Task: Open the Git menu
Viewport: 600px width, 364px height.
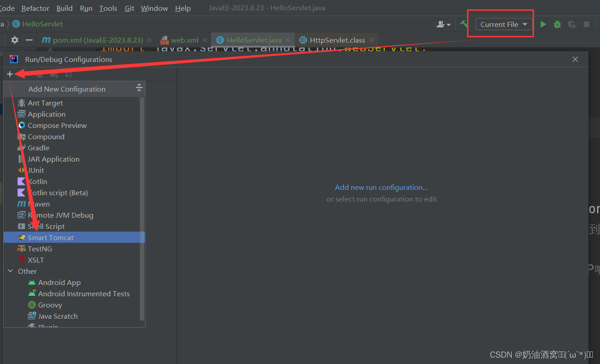Action: click(x=129, y=8)
